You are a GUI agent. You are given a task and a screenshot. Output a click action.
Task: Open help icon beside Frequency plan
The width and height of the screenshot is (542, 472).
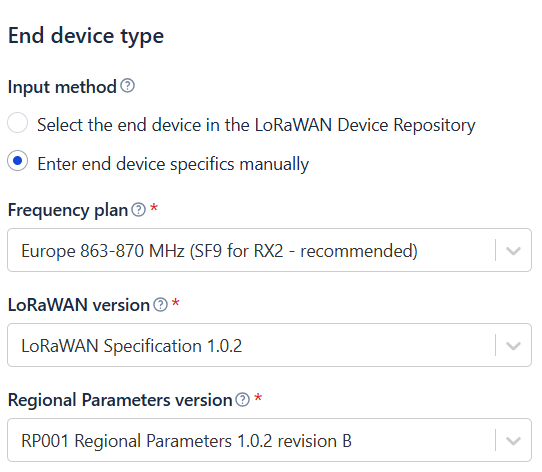[139, 209]
